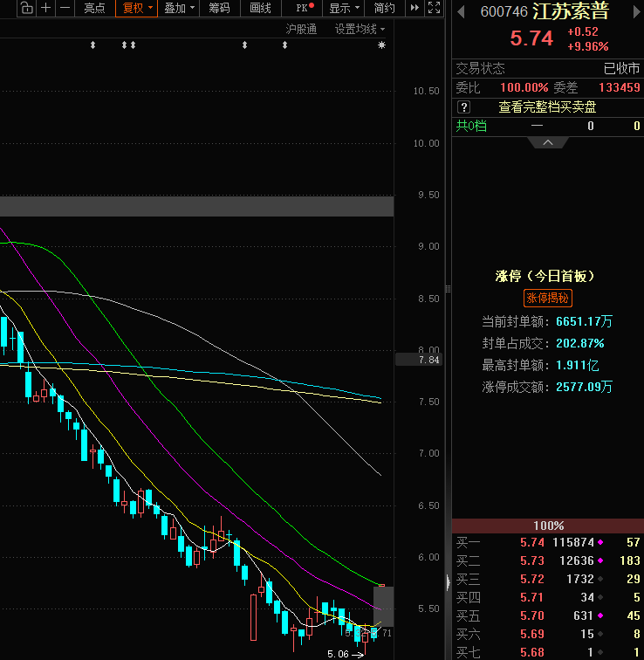644x660 pixels.
Task: Toggle fullscreen chart icon
Action: (434, 8)
